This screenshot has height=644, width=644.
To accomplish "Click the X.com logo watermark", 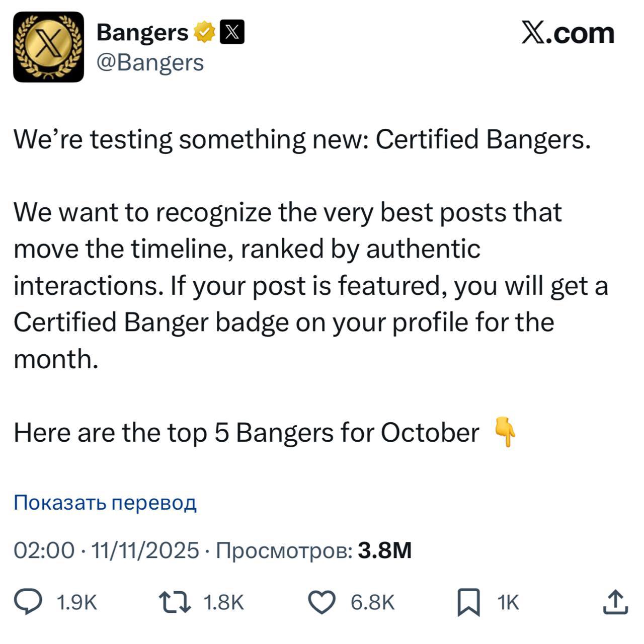I will (x=568, y=33).
